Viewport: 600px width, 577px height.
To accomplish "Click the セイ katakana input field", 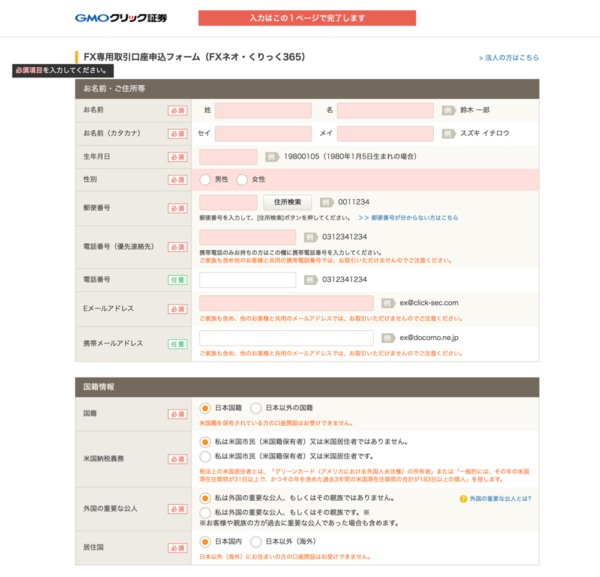I will [263, 134].
